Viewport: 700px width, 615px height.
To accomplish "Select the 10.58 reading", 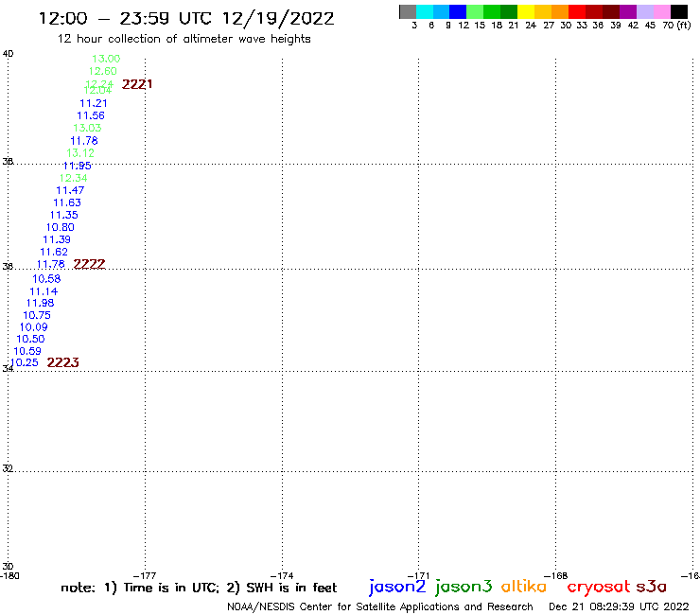I will [x=46, y=279].
